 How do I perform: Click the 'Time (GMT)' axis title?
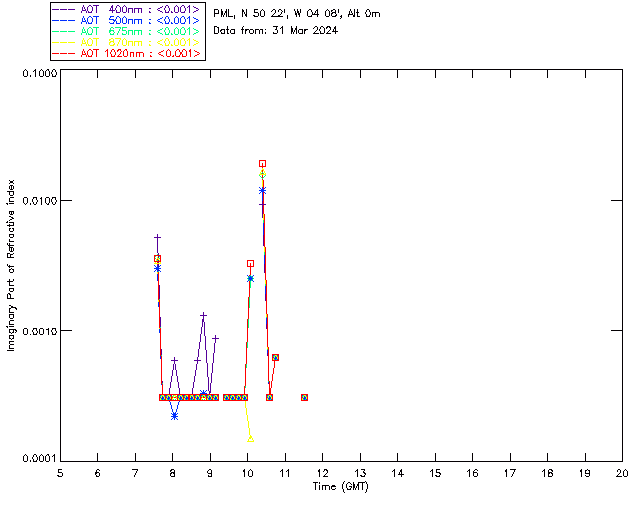pyautogui.click(x=341, y=486)
